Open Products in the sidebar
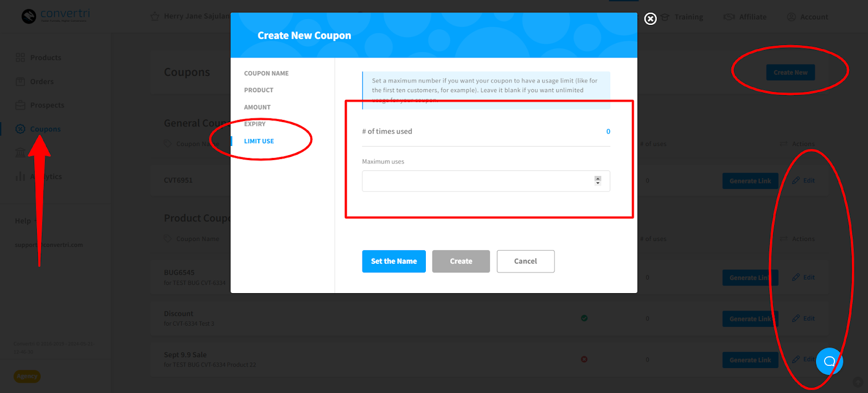Image resolution: width=868 pixels, height=393 pixels. point(46,58)
